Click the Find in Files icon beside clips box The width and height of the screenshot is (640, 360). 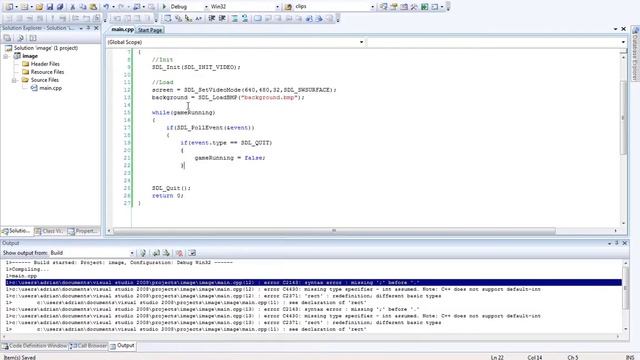(288, 7)
